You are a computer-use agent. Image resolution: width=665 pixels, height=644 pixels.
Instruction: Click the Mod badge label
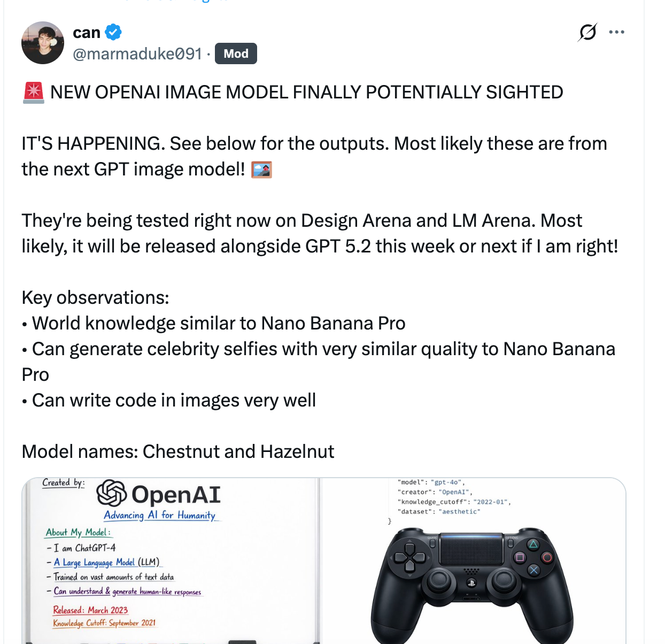pos(236,53)
